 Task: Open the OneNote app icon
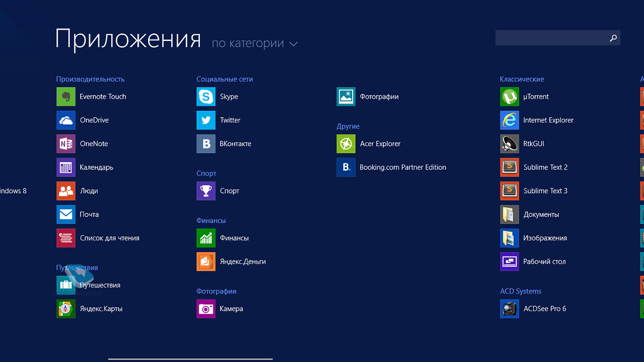click(66, 144)
